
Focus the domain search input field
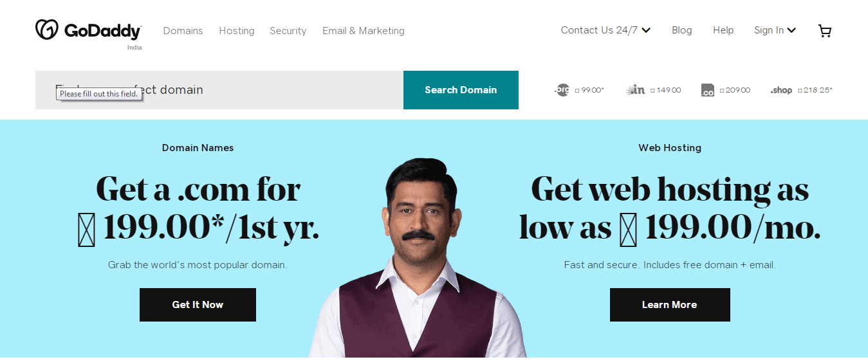pyautogui.click(x=219, y=90)
